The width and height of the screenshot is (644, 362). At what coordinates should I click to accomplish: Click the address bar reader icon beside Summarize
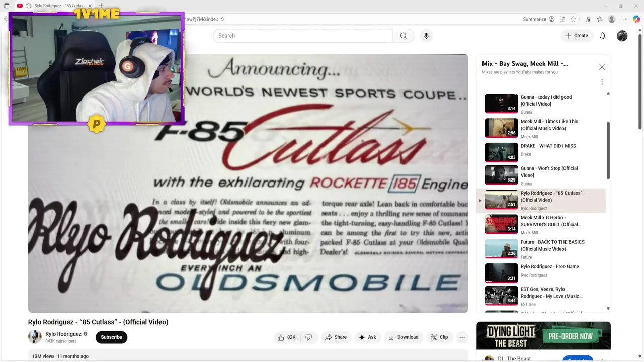(x=552, y=19)
